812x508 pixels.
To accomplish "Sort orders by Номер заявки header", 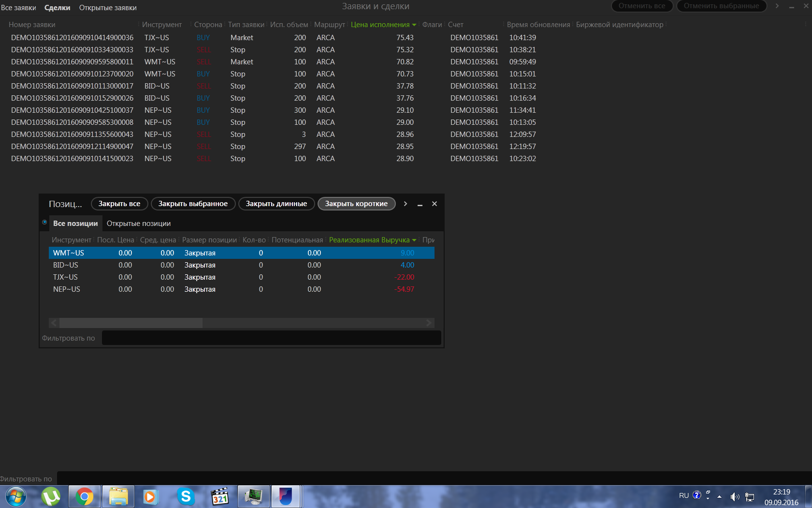I will point(32,25).
